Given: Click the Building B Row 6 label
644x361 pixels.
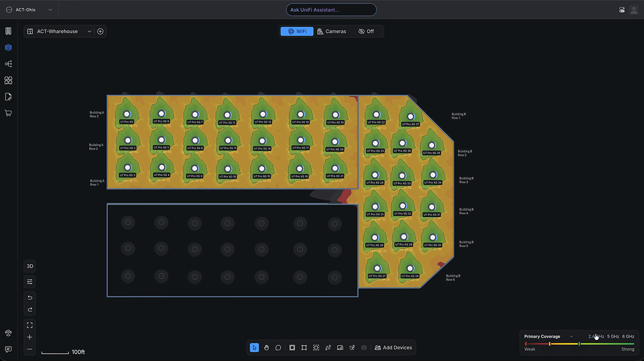Looking at the screenshot, I should pos(454,277).
